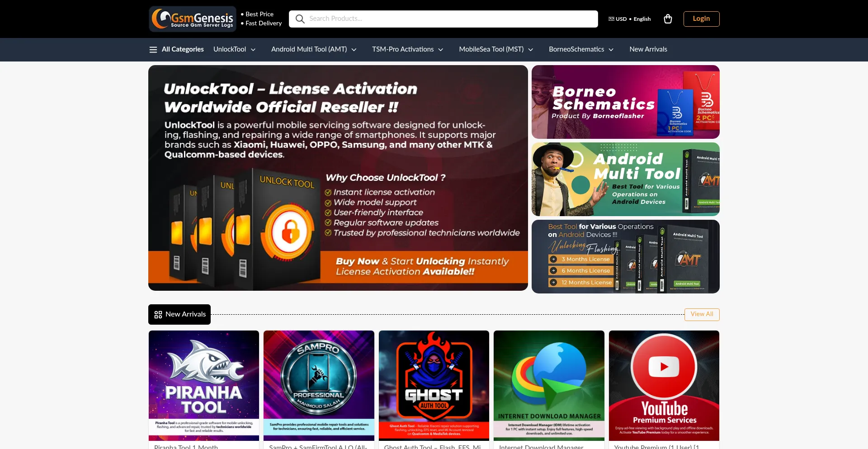
Task: Open the BorneoSchematics menu
Action: [x=576, y=49]
